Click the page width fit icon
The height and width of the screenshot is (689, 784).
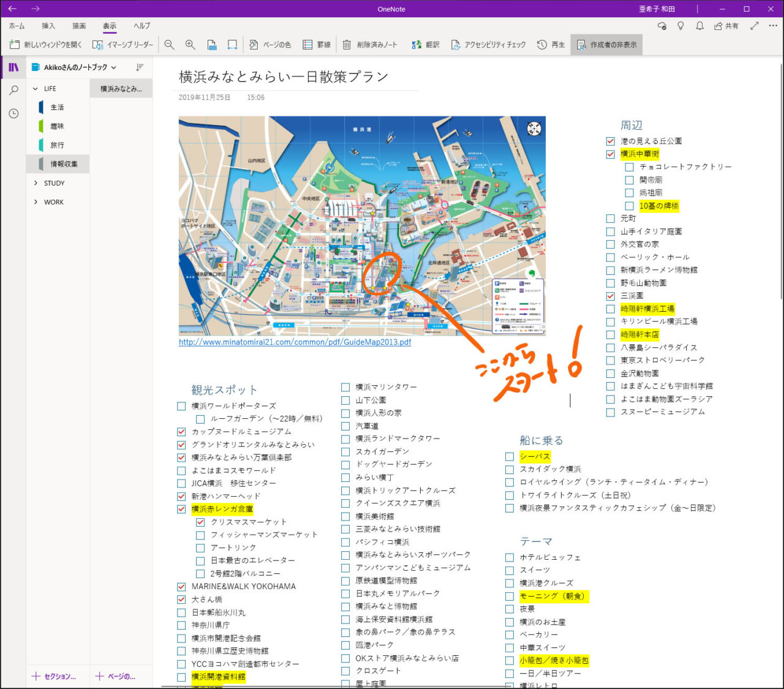point(232,45)
